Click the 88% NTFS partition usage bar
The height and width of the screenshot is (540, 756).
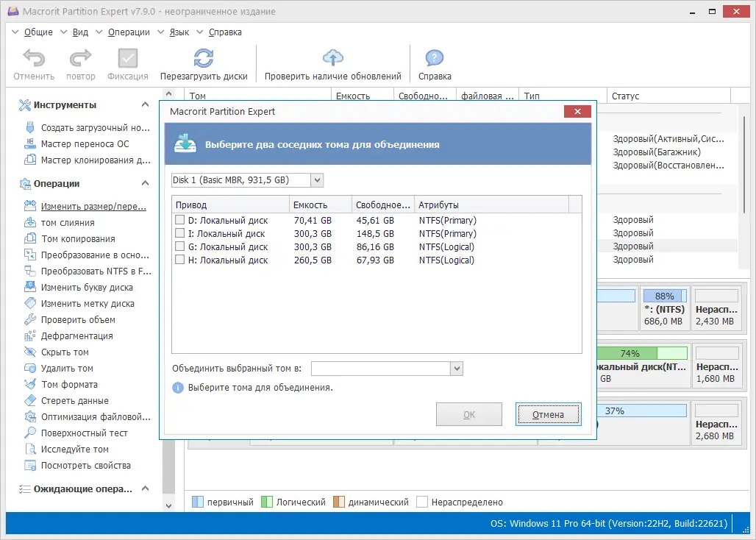[x=664, y=296]
